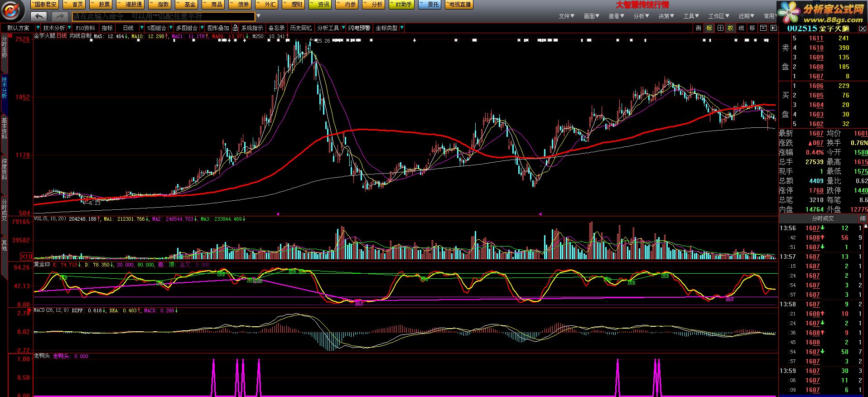868x397 pixels.
Task: Open the 工具 menu
Action: (x=691, y=16)
